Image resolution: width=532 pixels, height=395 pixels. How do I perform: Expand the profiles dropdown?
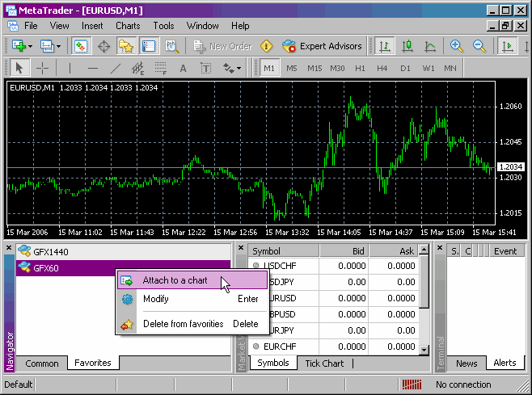click(59, 46)
